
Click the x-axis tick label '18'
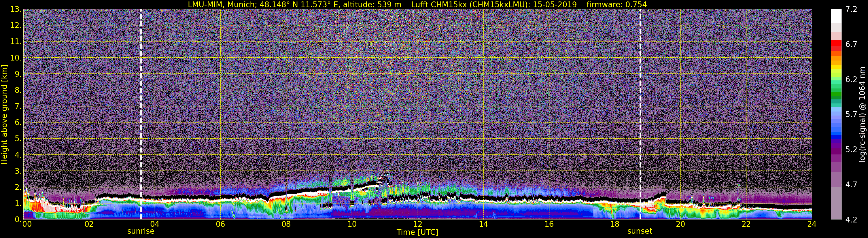point(614,224)
